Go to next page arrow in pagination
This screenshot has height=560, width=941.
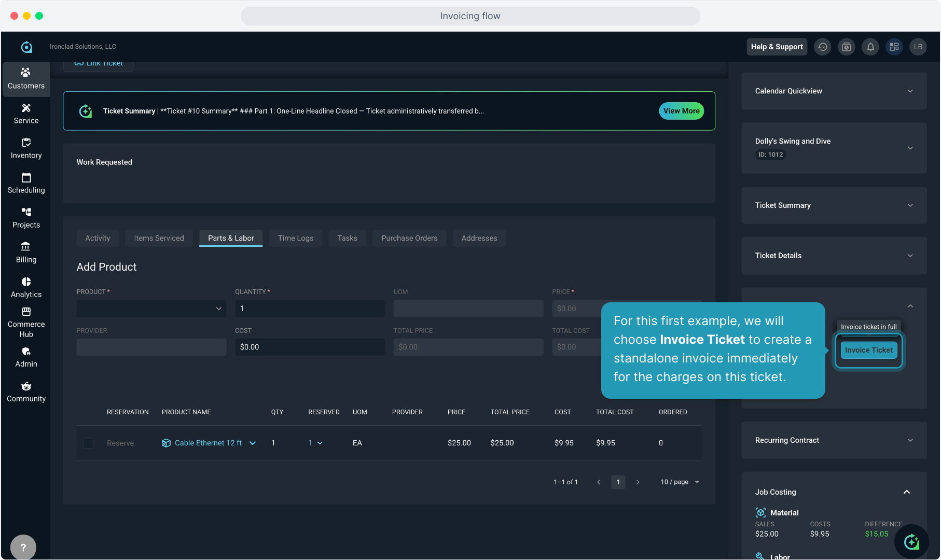click(638, 482)
